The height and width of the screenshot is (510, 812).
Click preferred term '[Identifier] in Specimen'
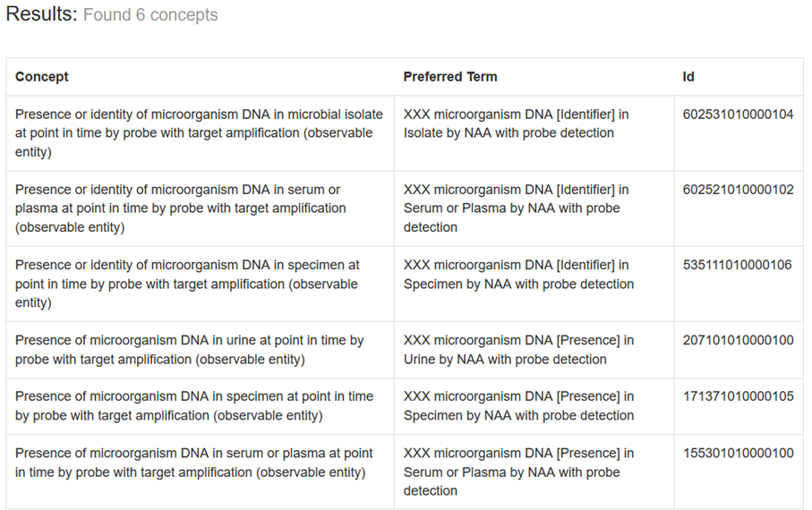(518, 275)
